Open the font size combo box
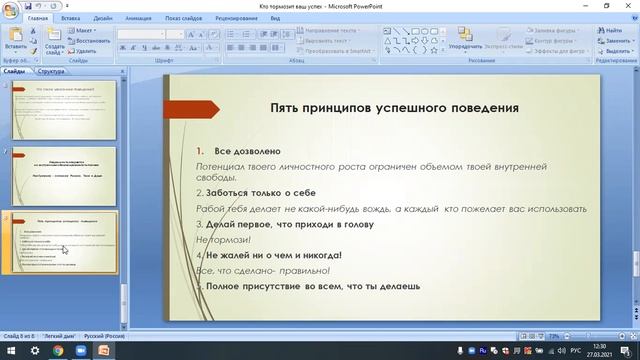Image resolution: width=640 pixels, height=360 pixels. pos(175,34)
